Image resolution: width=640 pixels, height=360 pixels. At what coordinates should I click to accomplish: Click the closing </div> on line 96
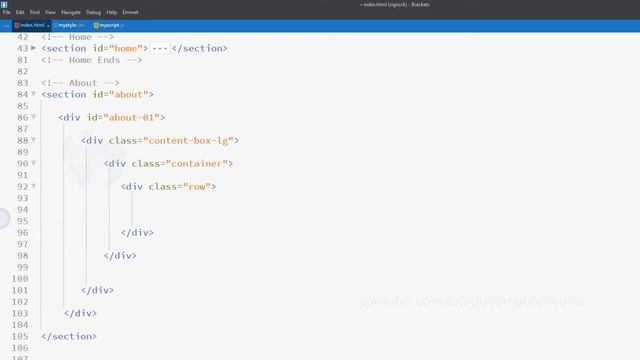click(137, 233)
